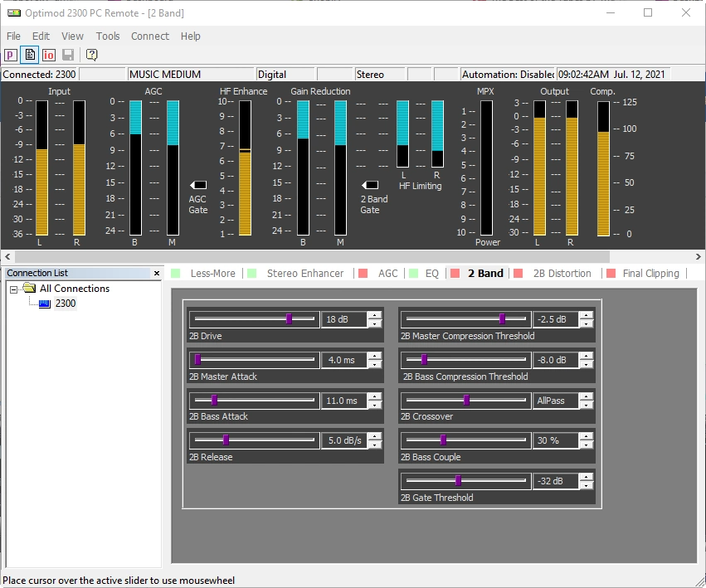Increase 2B Drive with up arrow
The height and width of the screenshot is (588, 706).
(375, 316)
